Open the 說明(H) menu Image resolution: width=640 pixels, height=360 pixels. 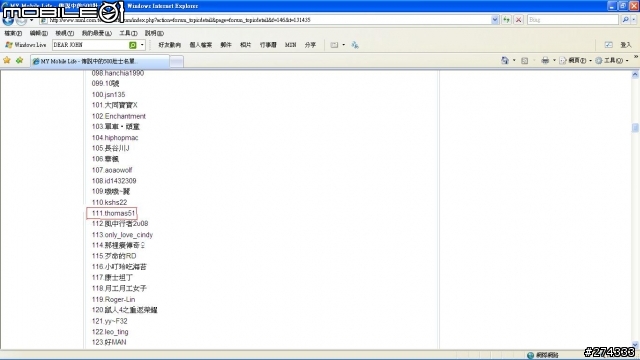[x=154, y=33]
